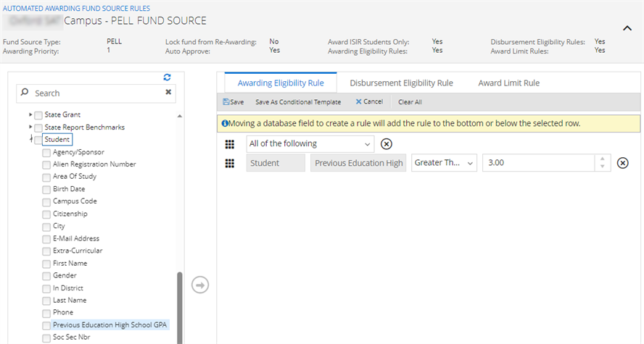Click the 3.00 value input field
The height and width of the screenshot is (344, 644).
click(538, 163)
